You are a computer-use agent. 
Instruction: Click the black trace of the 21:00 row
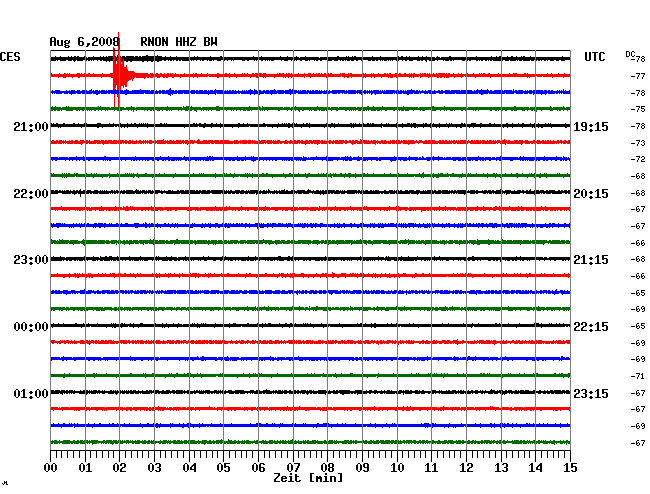pyautogui.click(x=310, y=126)
